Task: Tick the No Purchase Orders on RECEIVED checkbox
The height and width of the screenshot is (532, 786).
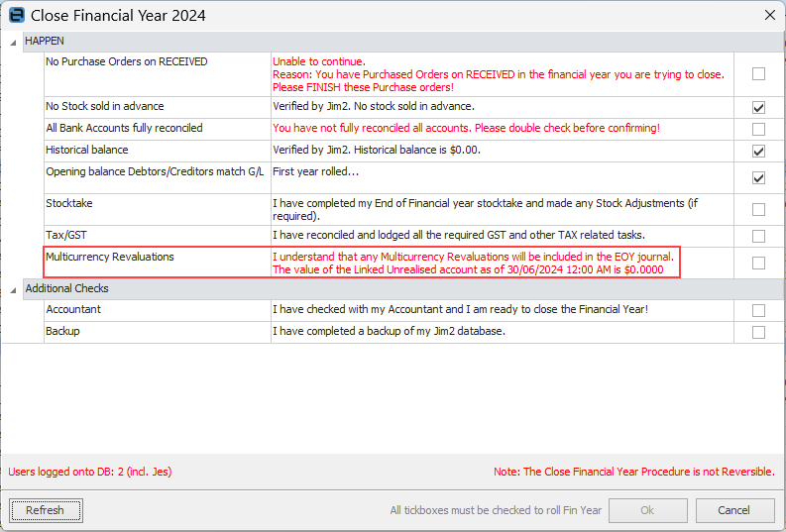Action: click(758, 73)
